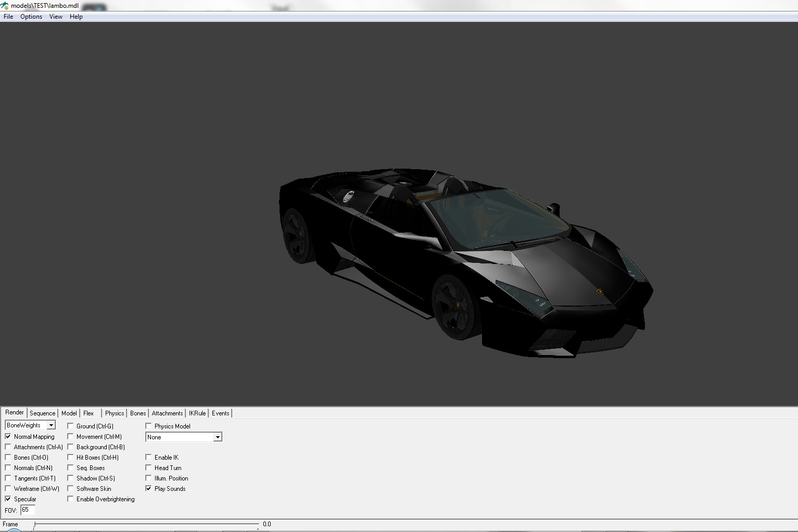This screenshot has height=532, width=798.
Task: Expand the BoneWeights dropdown
Action: coord(51,425)
